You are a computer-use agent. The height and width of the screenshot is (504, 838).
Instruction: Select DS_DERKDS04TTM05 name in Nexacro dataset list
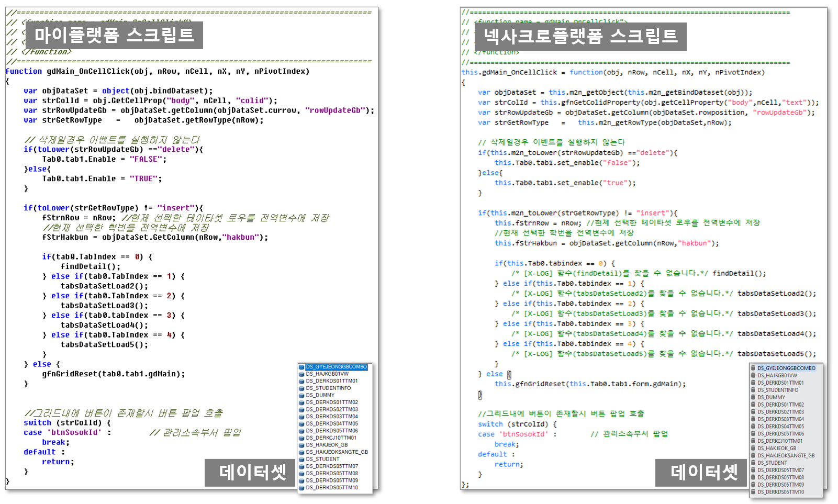780,427
